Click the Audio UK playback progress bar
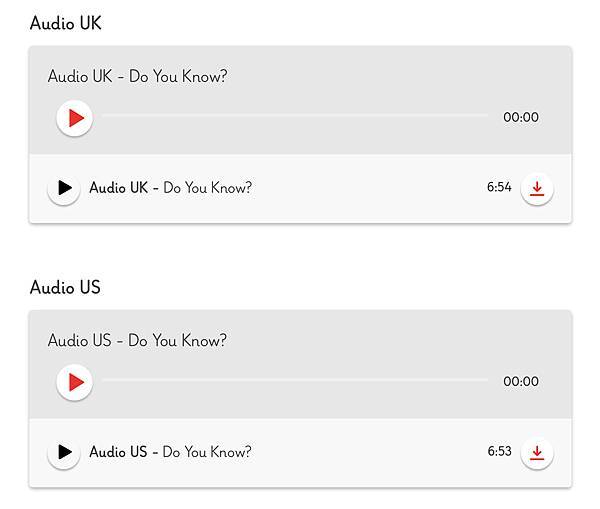The width and height of the screenshot is (600, 509). point(295,115)
